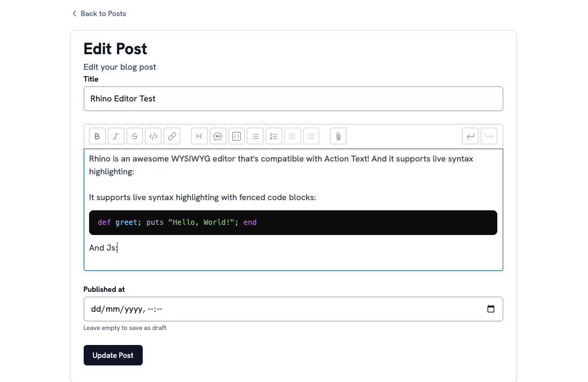Start a bulleted list
This screenshot has height=382, width=588.
coord(255,136)
